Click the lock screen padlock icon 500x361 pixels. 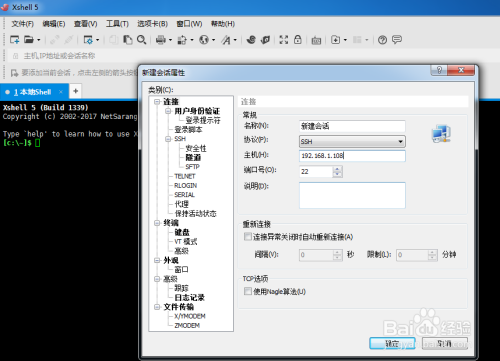tap(298, 40)
